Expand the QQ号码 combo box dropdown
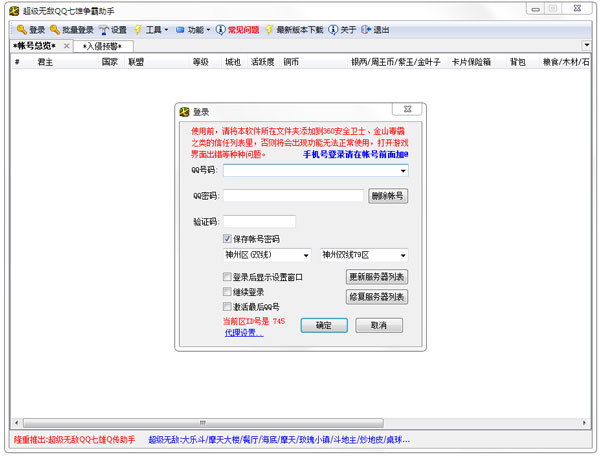The width and height of the screenshot is (600, 456). tap(403, 171)
